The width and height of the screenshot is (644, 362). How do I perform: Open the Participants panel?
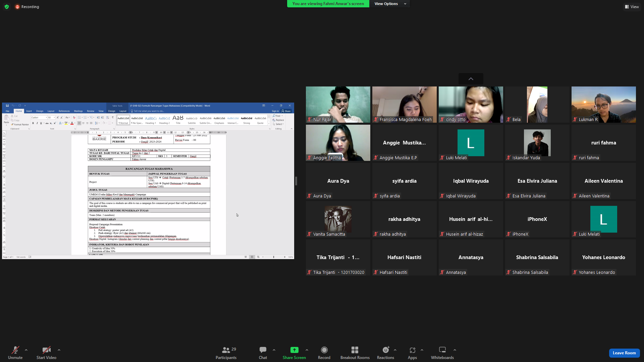coord(226,353)
